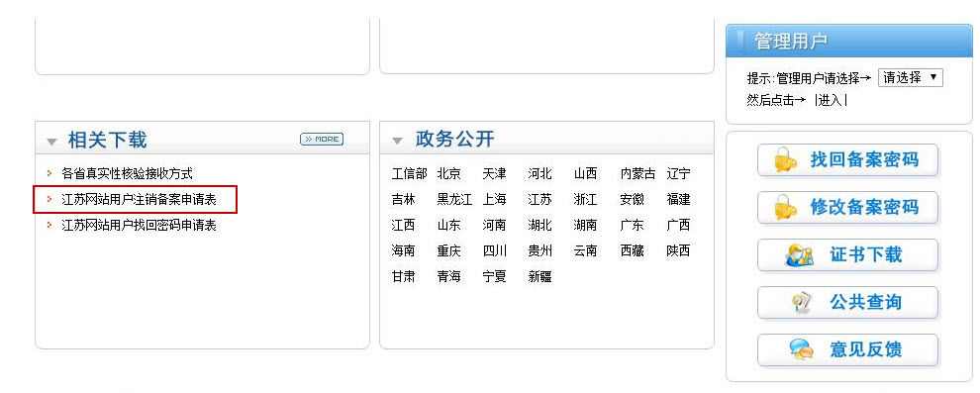Select 吉林 in 政务公开
This screenshot has width=980, height=393.
[403, 199]
